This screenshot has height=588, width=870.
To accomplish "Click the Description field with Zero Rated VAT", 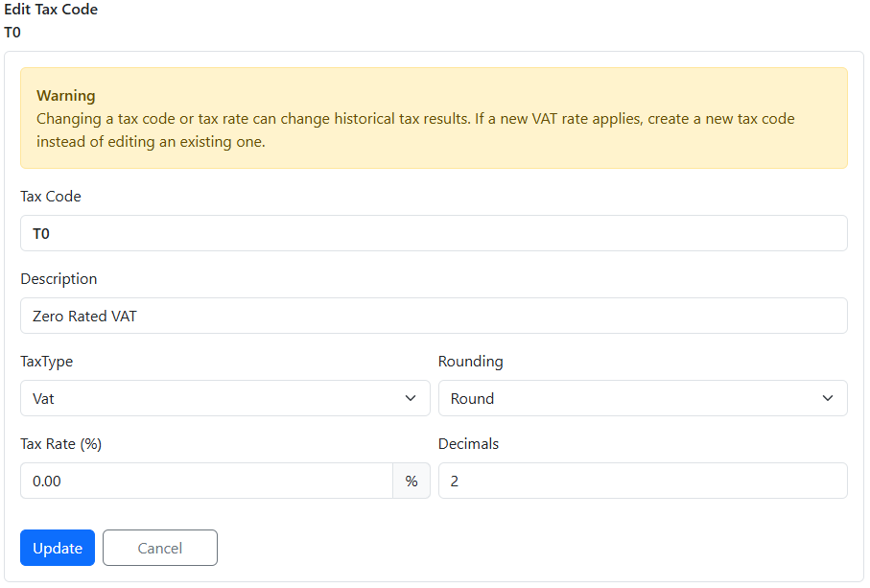I will (x=434, y=316).
